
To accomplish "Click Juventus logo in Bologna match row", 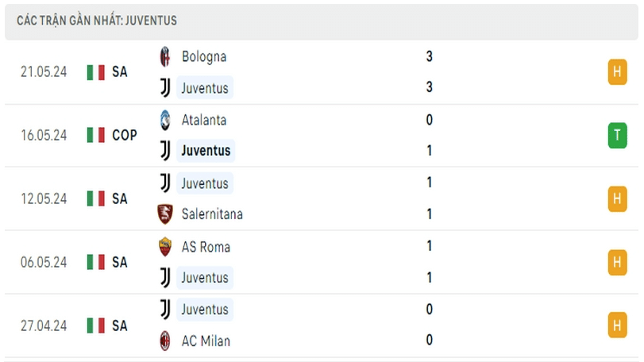I will click(x=165, y=88).
